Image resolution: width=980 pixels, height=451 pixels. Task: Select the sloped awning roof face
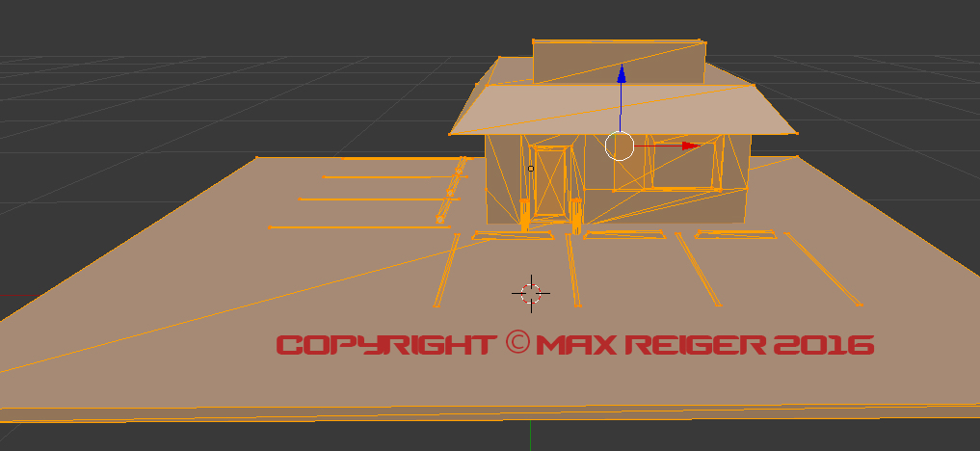[x=623, y=110]
